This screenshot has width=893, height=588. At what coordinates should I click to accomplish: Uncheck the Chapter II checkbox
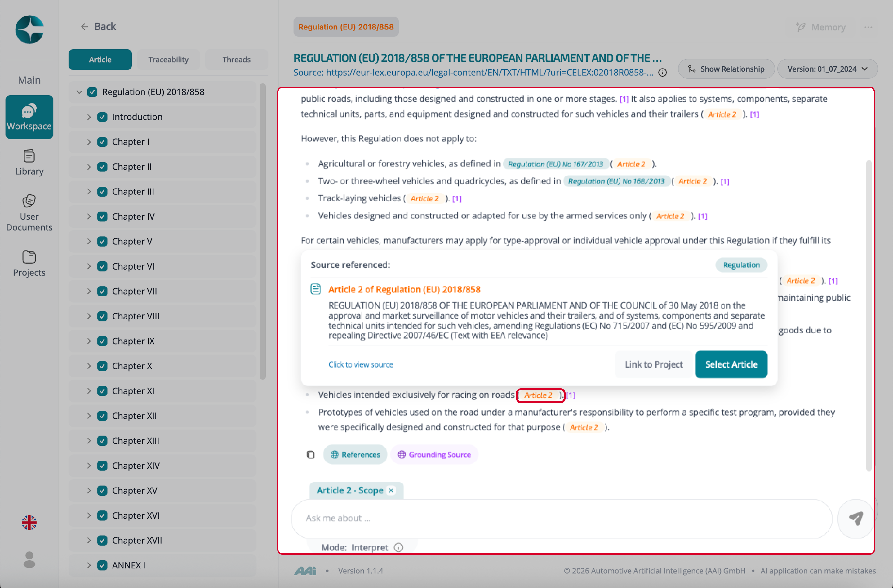(102, 167)
